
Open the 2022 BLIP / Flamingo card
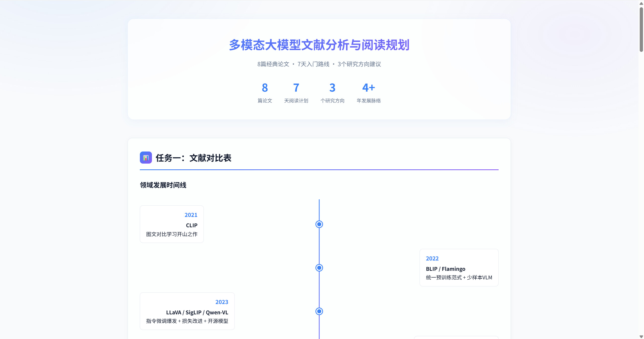tap(459, 268)
